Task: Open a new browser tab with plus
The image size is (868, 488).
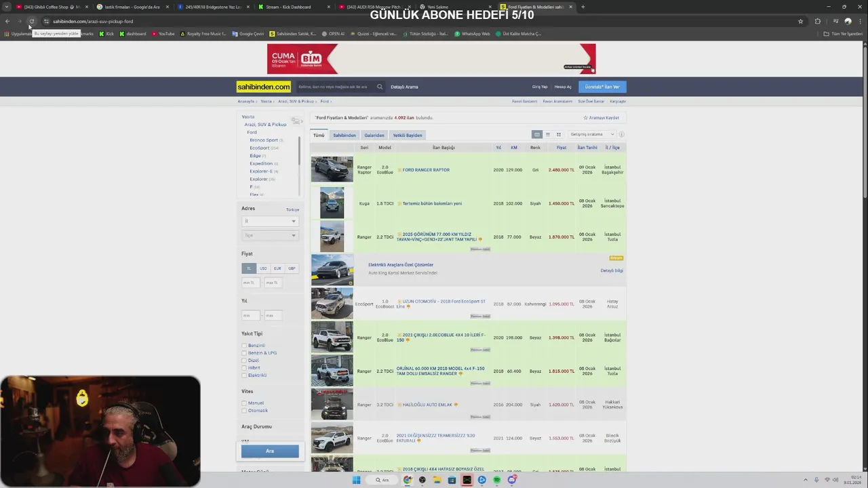Action: point(583,7)
